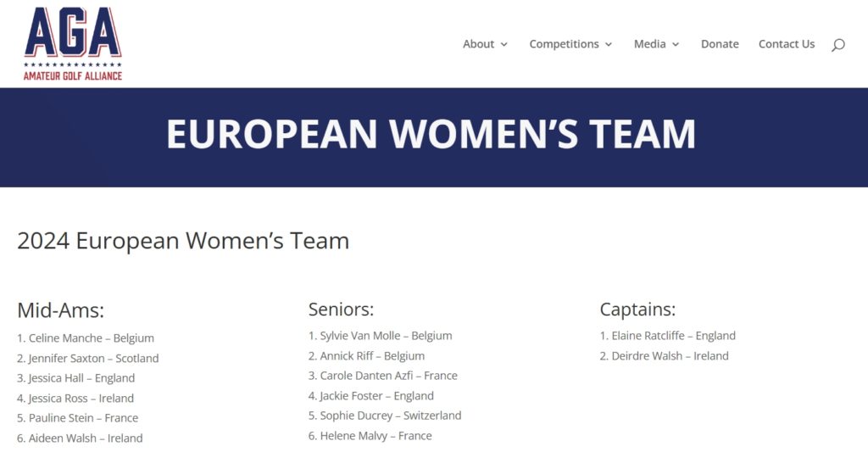Click the Captains section heading
Image resolution: width=868 pixels, height=452 pixels.
tap(637, 309)
